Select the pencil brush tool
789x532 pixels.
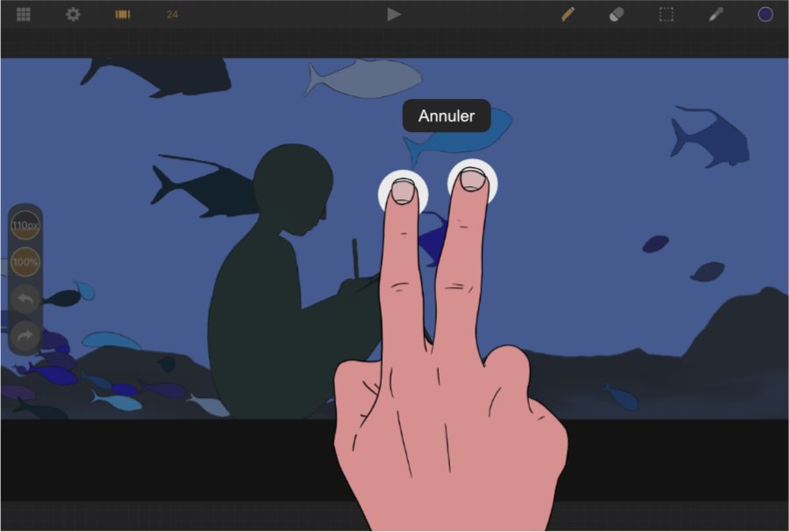click(567, 15)
